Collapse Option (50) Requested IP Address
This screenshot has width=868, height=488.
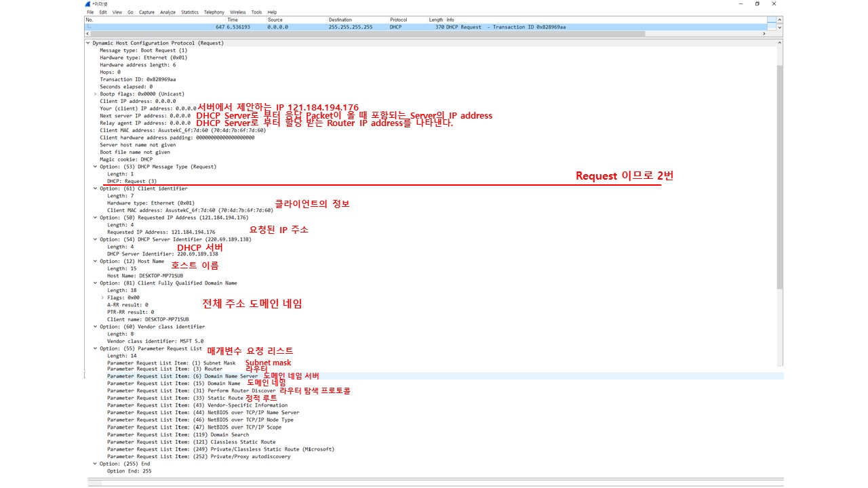click(x=96, y=218)
